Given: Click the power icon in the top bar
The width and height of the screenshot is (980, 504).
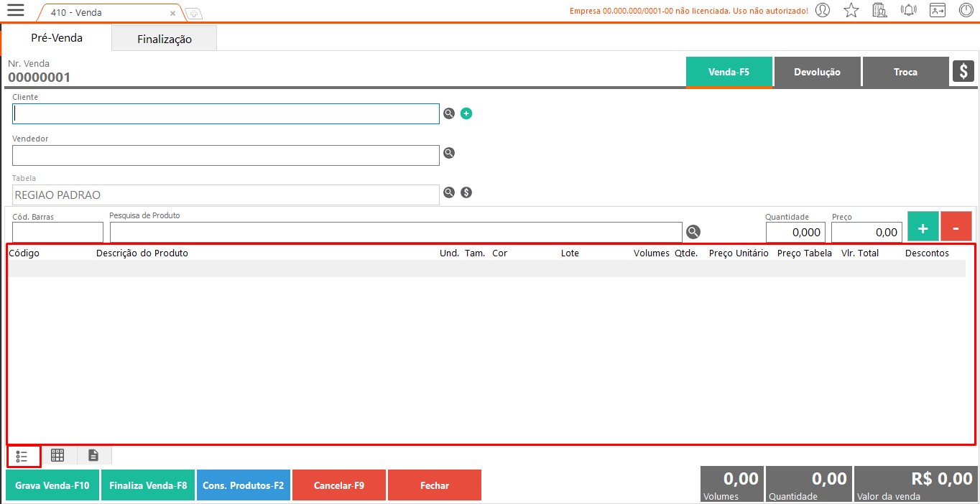Looking at the screenshot, I should coord(966,10).
